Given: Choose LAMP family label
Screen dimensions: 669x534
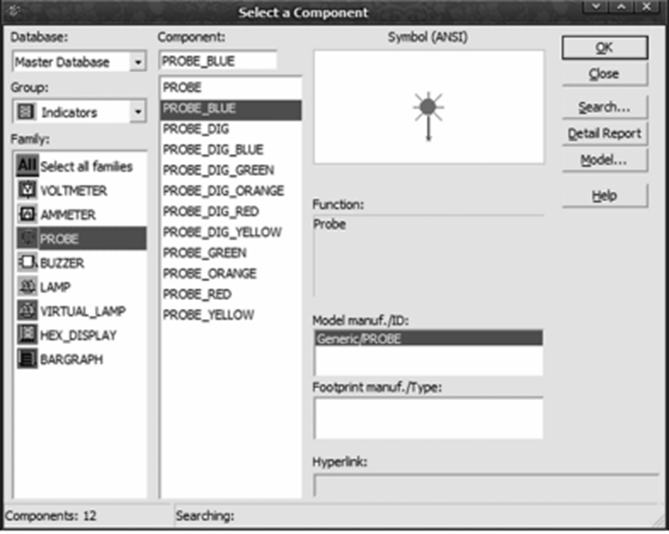Looking at the screenshot, I should pos(55,287).
